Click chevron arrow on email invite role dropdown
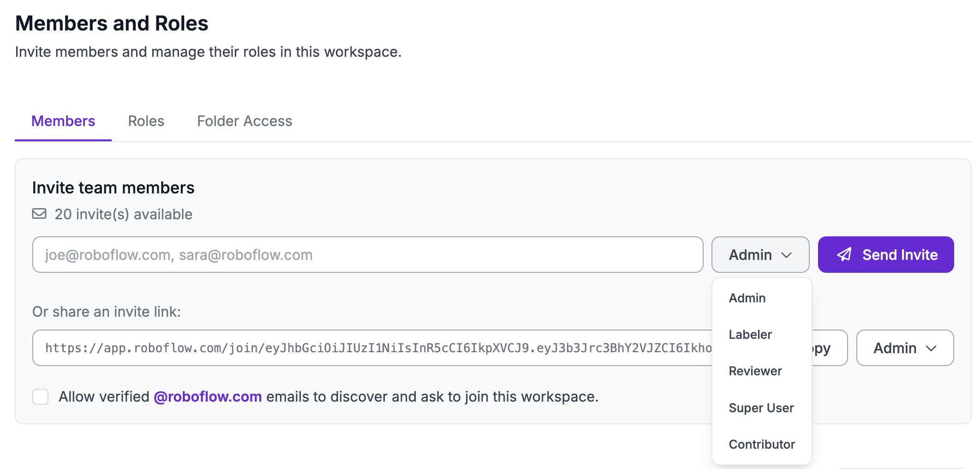Viewport: 980px width, 469px height. click(787, 255)
